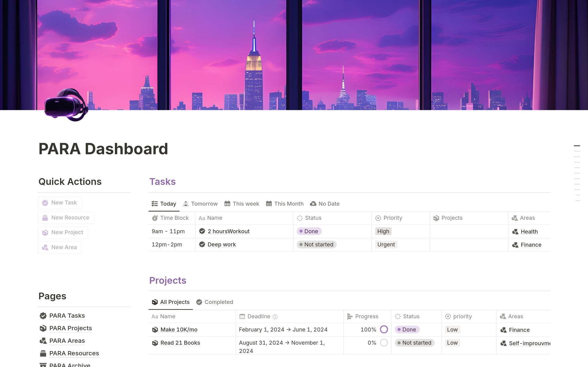Viewport: 588px width, 367px height.
Task: Click the PARA Areas shapes icon
Action: [43, 341]
